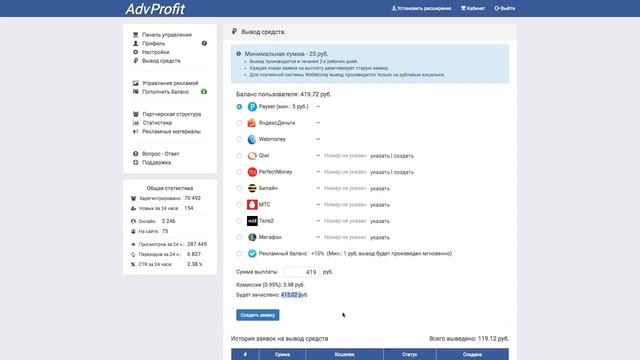This screenshot has height=360, width=640.
Task: Select the Теле2 radio button
Action: pyautogui.click(x=239, y=221)
